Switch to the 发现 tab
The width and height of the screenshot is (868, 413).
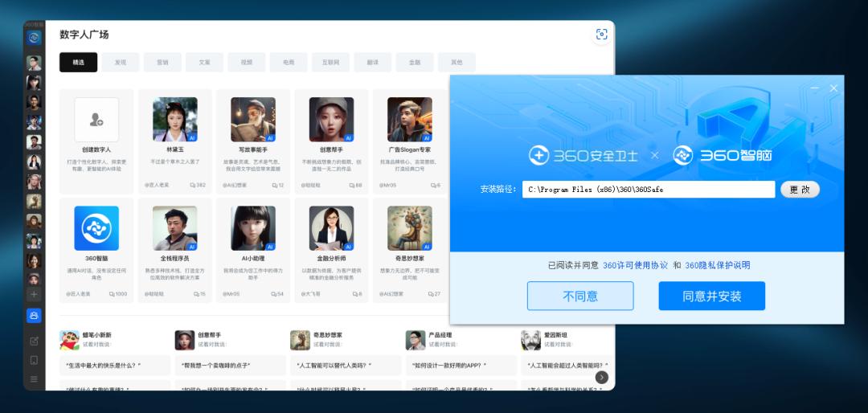point(121,63)
